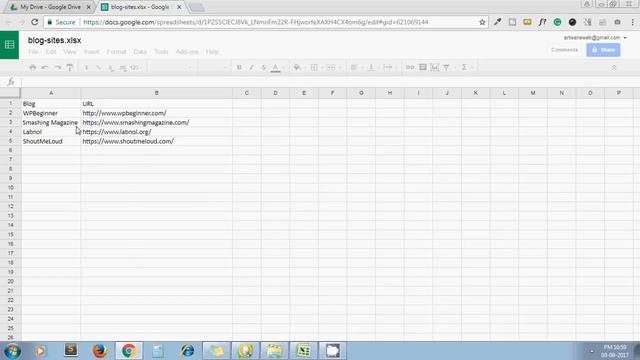Open the Data menu
640x360 pixels.
tap(140, 52)
